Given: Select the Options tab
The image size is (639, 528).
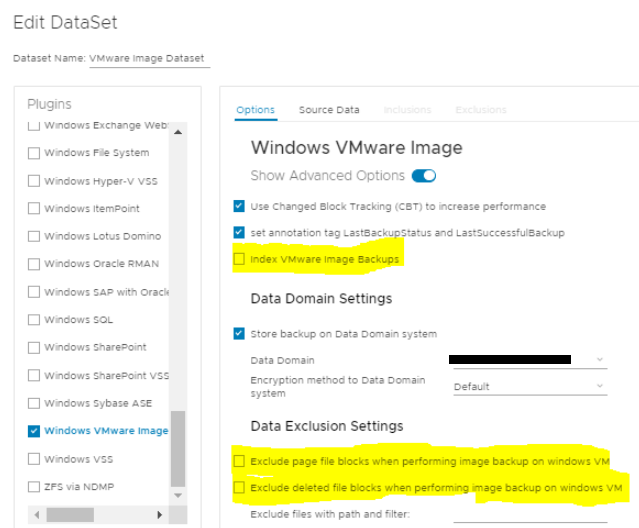Looking at the screenshot, I should pos(255,110).
